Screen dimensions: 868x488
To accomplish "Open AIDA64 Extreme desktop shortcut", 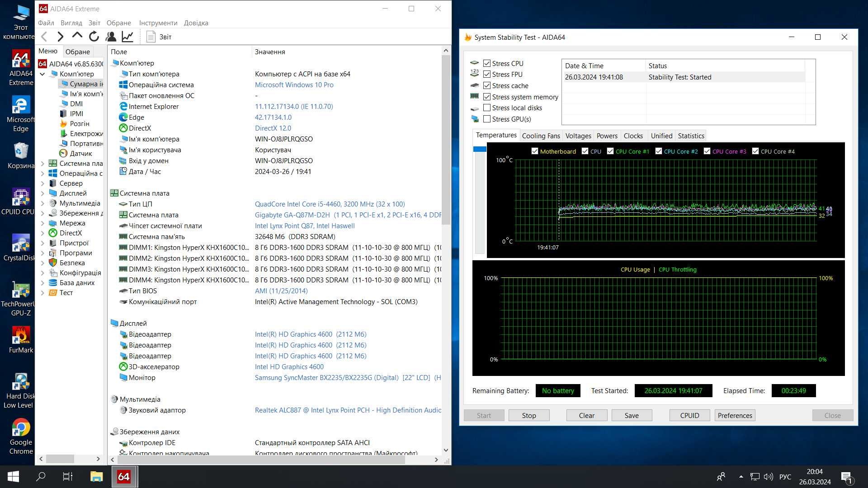I will 21,68.
